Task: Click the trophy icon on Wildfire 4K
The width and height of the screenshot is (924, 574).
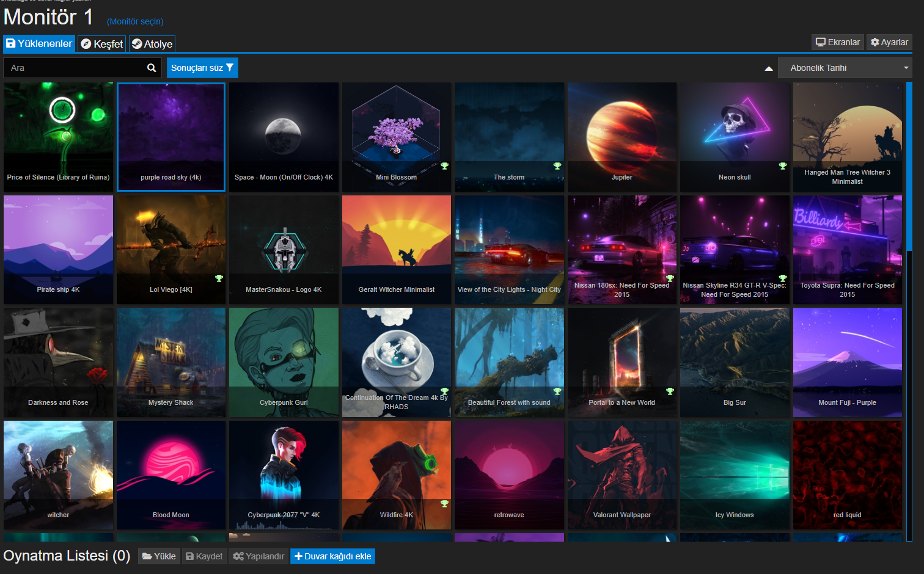Action: click(x=445, y=504)
